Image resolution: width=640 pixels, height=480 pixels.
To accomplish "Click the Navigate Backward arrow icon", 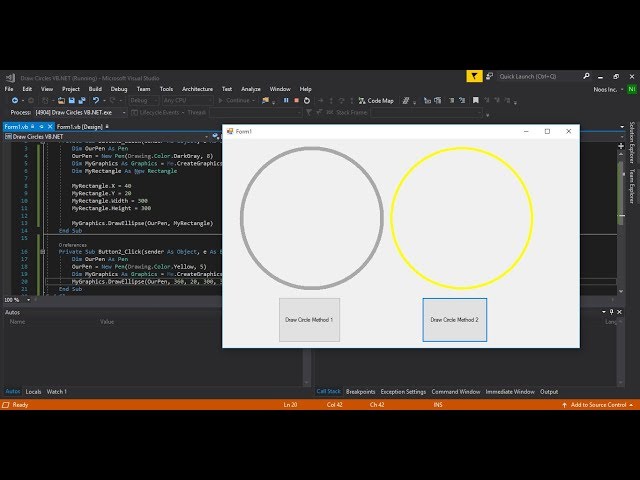I will coord(15,100).
